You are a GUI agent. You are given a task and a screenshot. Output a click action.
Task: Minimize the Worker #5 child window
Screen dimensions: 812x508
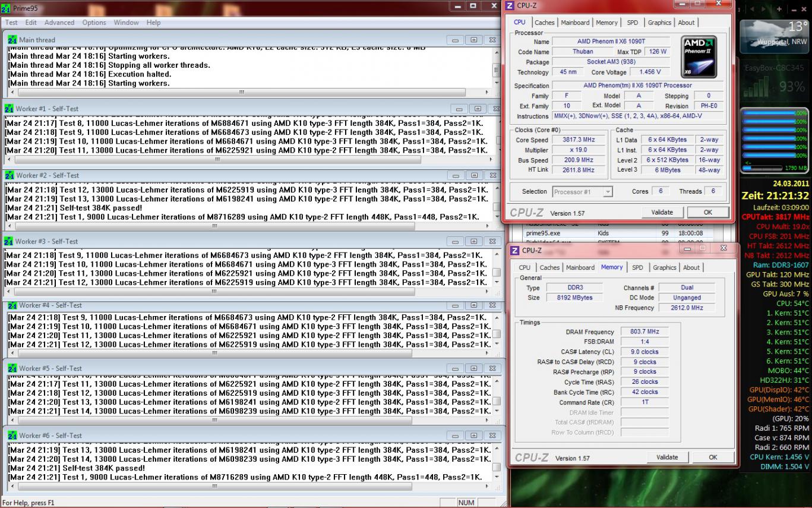coord(456,368)
